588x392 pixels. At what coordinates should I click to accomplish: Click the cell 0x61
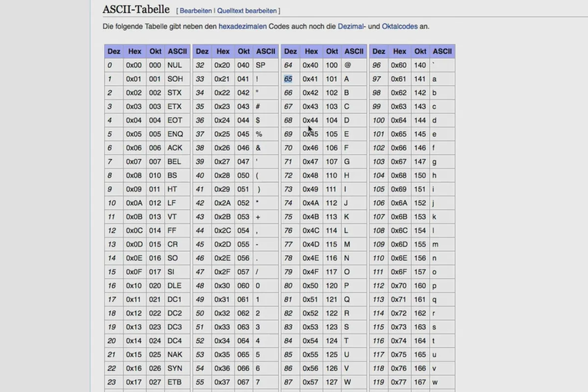(399, 79)
